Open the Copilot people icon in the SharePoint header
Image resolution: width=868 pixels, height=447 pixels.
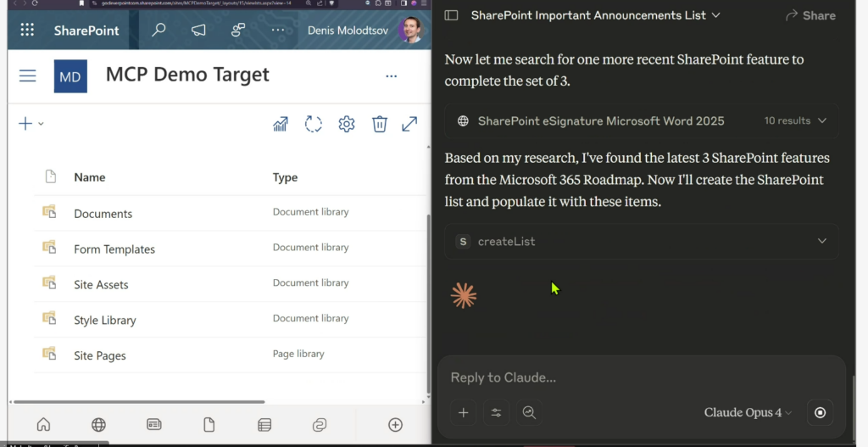[238, 30]
